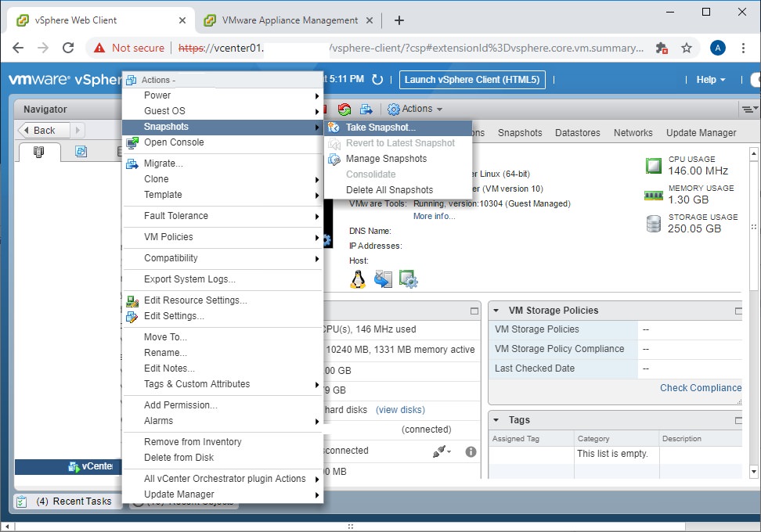Reload the browser page
Image resolution: width=761 pixels, height=532 pixels.
click(x=68, y=48)
